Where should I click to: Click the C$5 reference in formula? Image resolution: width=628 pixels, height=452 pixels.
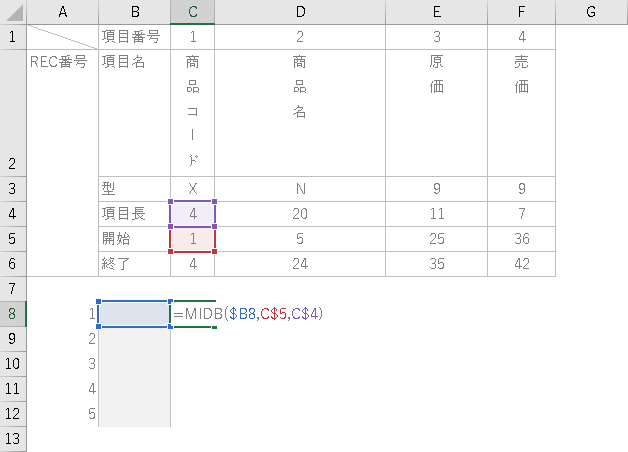pyautogui.click(x=274, y=314)
